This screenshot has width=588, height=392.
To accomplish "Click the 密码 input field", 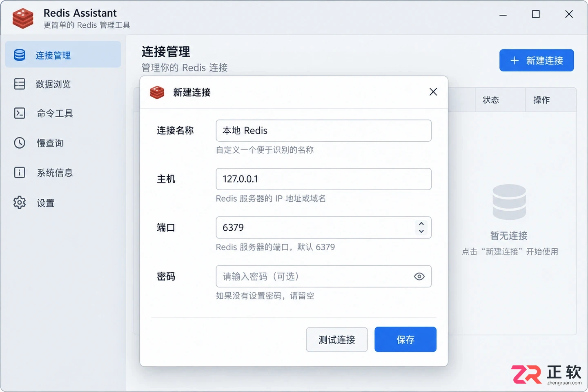I will pyautogui.click(x=323, y=276).
